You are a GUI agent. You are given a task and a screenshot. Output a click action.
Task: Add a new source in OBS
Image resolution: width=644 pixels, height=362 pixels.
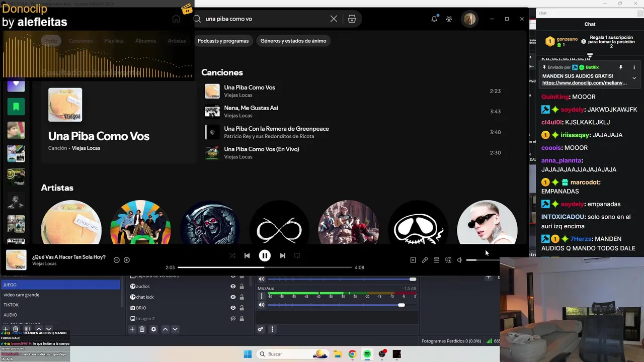pyautogui.click(x=132, y=329)
